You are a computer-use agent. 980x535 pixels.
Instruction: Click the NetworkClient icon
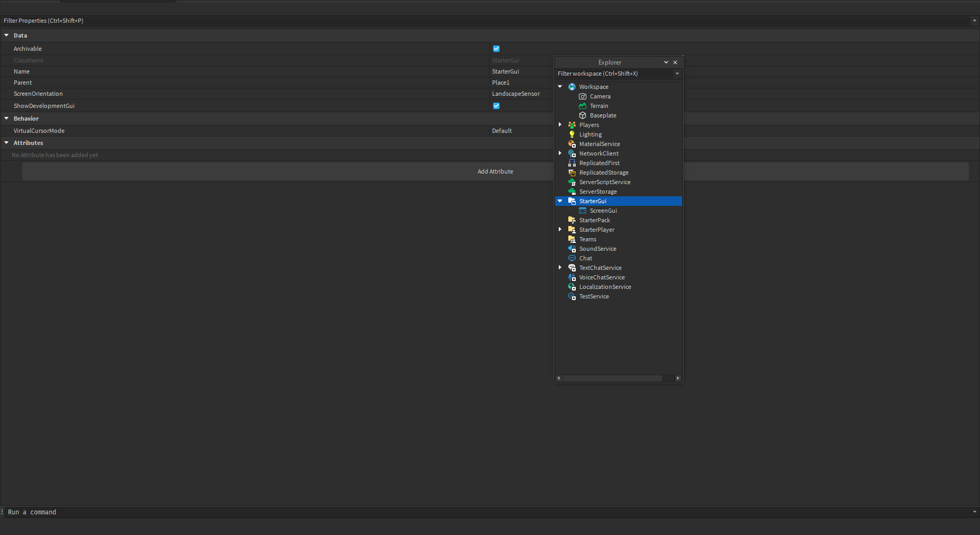(x=571, y=153)
